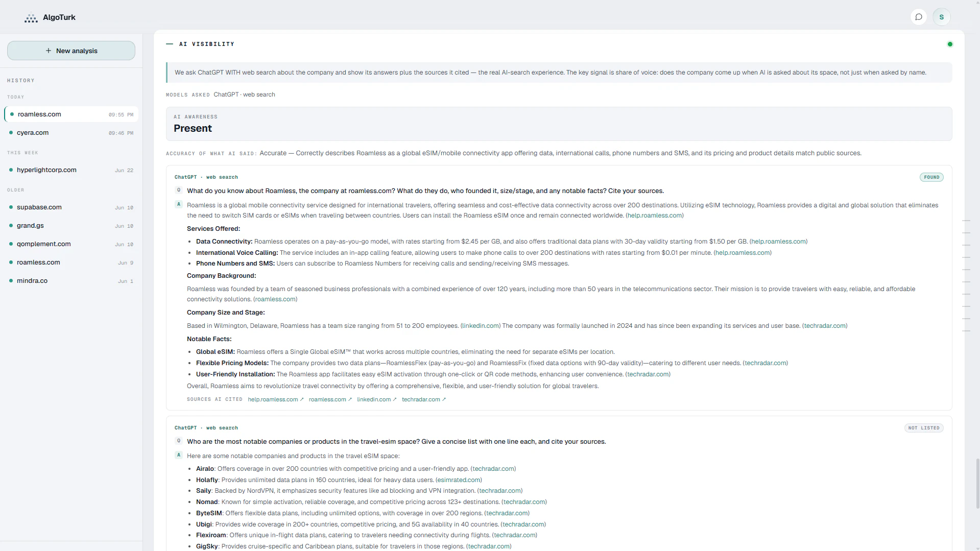
Task: Open the user avatar S menu
Action: click(x=942, y=17)
